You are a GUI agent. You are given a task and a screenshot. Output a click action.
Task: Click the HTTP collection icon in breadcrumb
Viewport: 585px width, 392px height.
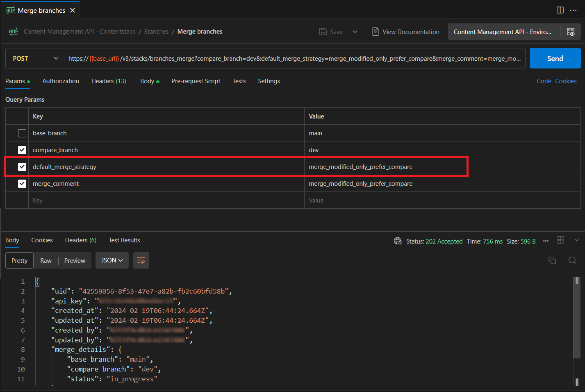coord(14,32)
